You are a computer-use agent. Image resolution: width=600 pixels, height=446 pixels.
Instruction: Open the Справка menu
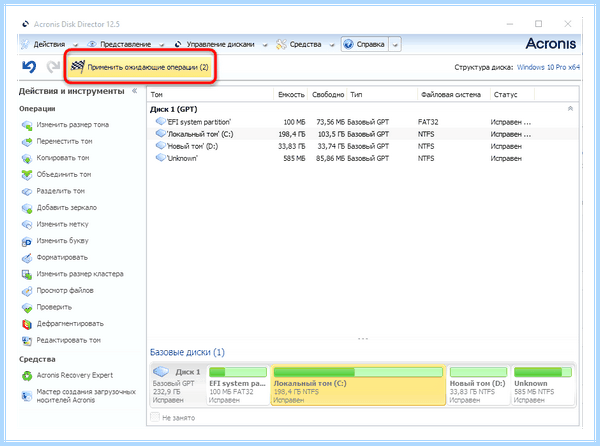click(365, 44)
